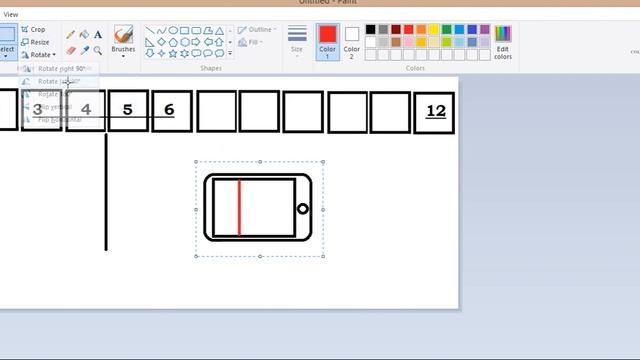Image resolution: width=640 pixels, height=360 pixels.
Task: Open the Rotate dropdown menu
Action: (x=38, y=55)
